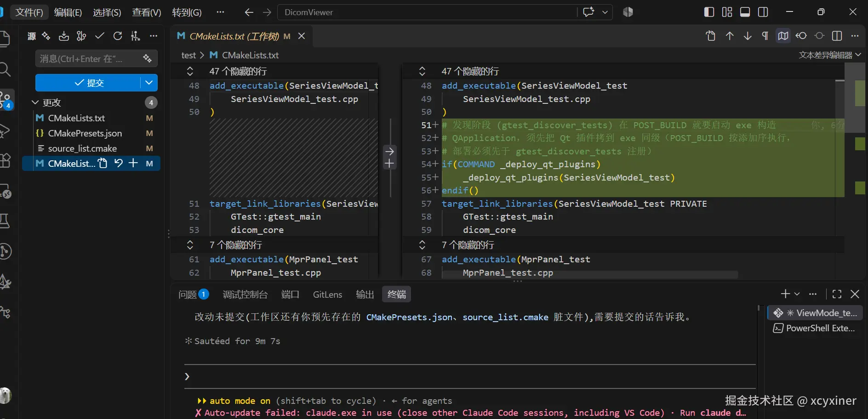Screen dimensions: 868x419
Task: Open the 文本差异编辑器 dropdown
Action: (830, 55)
